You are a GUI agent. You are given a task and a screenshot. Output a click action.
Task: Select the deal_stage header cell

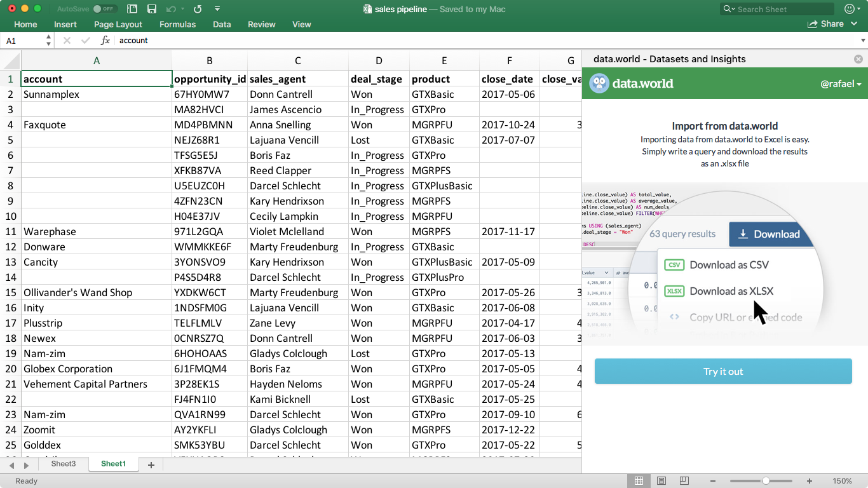coord(379,79)
